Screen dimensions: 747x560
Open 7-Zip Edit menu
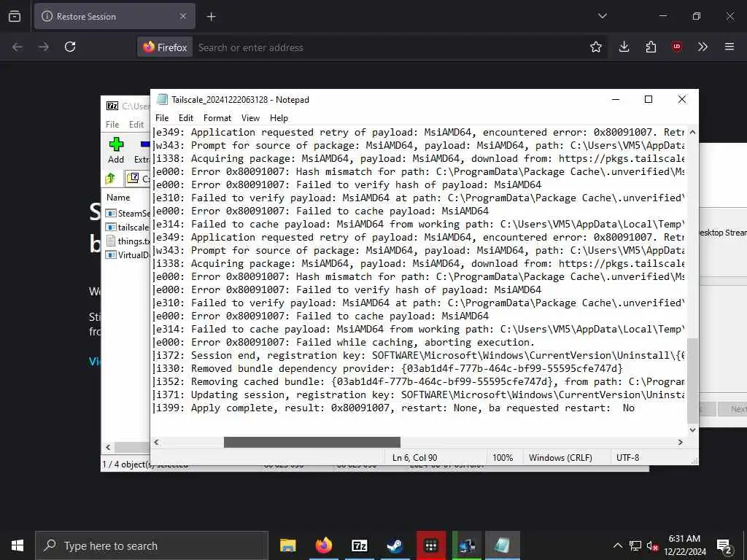coord(136,124)
